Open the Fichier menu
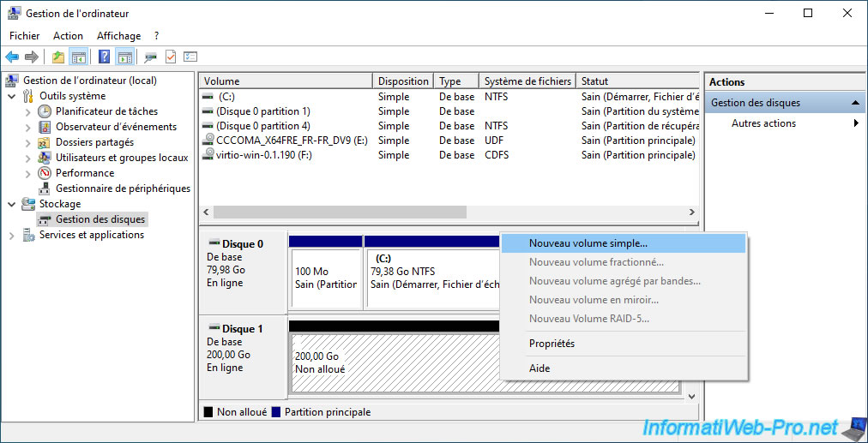868x443 pixels. [24, 36]
